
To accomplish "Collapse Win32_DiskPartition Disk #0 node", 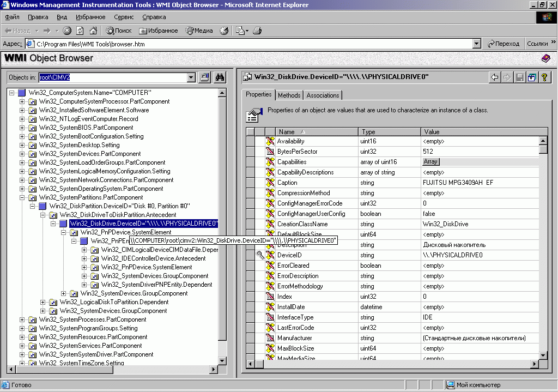I will tap(32, 206).
